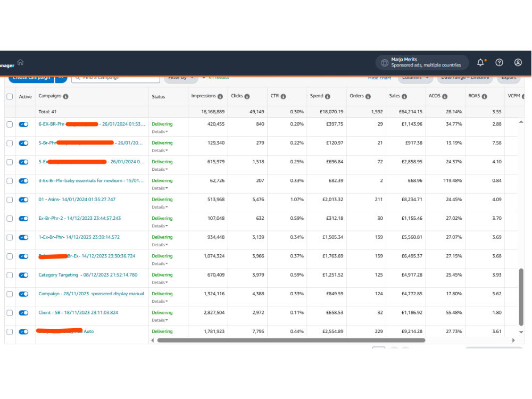This screenshot has width=532, height=399.
Task: Click the left arrow of horizontal scrollbar
Action: click(152, 340)
